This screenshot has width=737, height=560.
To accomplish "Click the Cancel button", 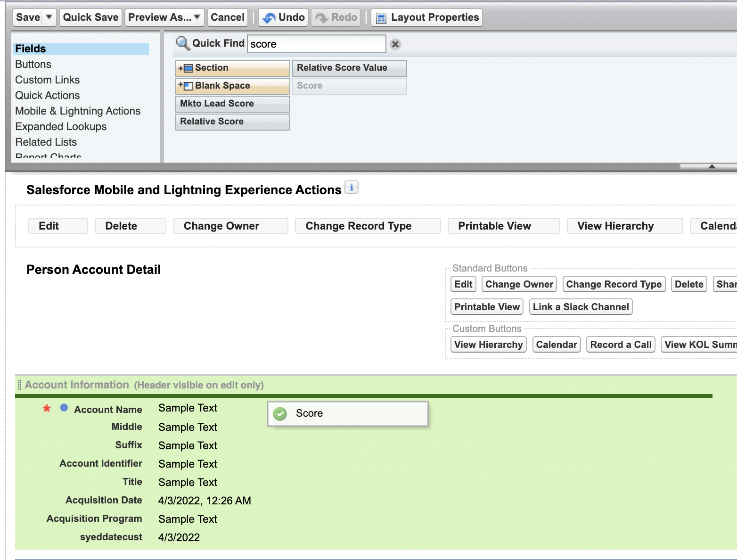I will coord(228,17).
